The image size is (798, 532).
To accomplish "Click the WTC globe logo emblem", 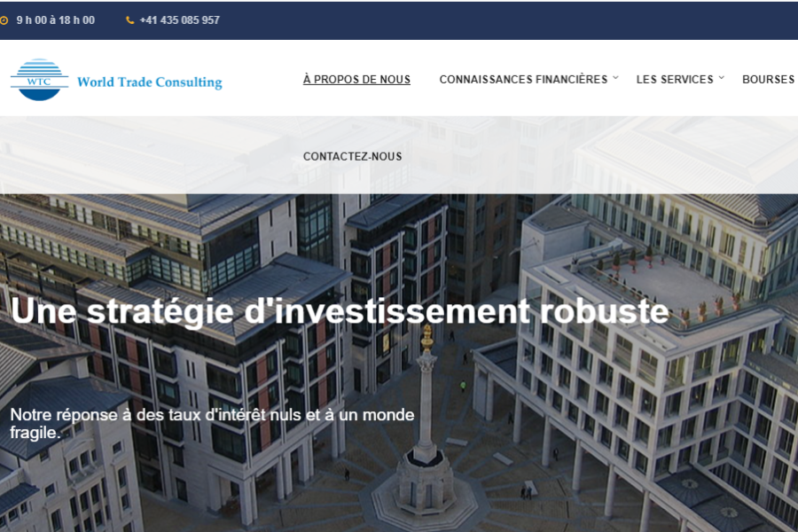I will pyautogui.click(x=39, y=80).
